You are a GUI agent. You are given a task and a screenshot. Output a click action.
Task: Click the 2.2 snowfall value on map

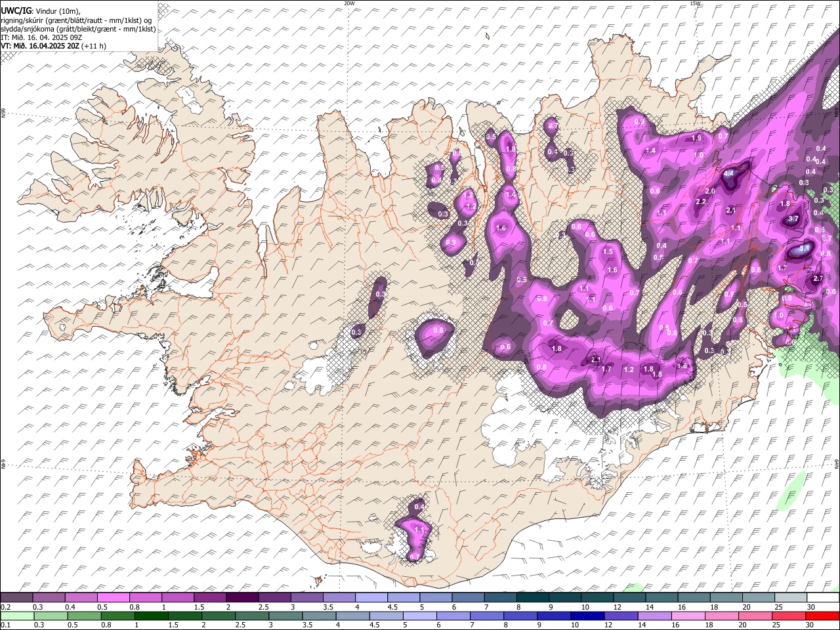(x=700, y=201)
